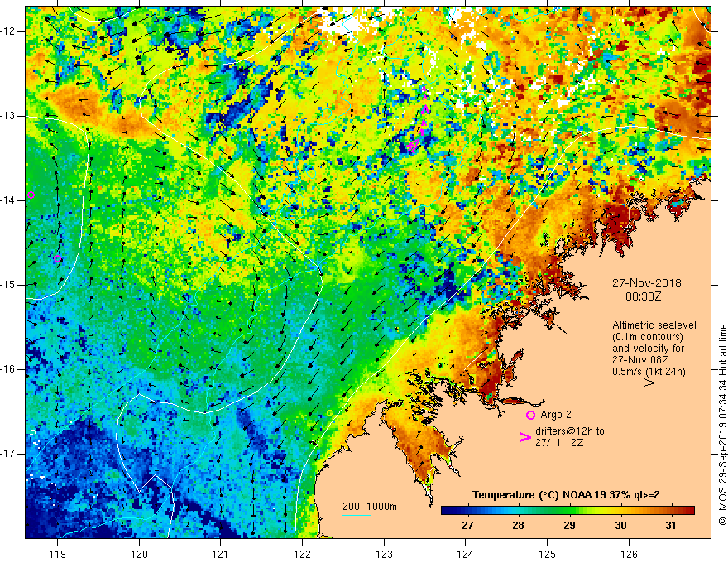
Task: Click longitude axis label 124
Action: coord(465,554)
